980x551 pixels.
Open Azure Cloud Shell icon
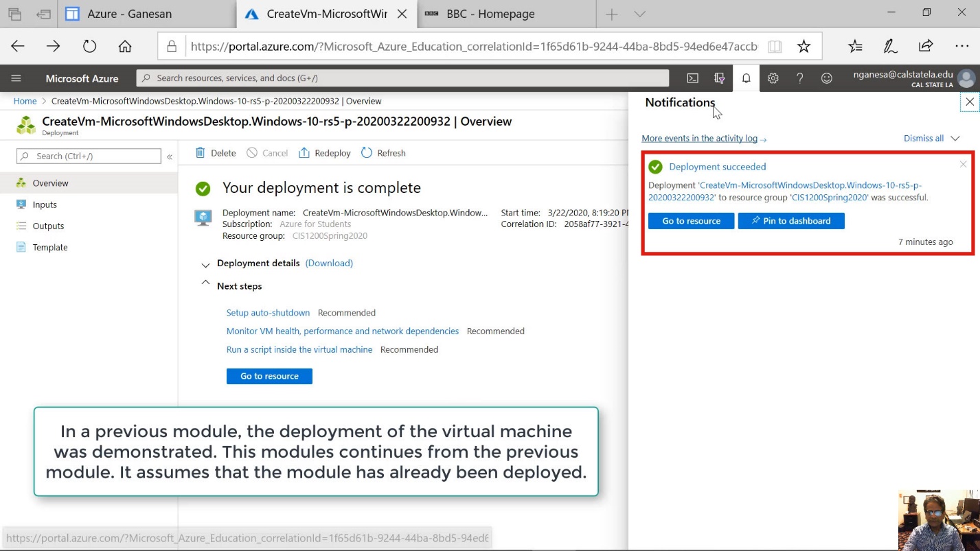693,78
